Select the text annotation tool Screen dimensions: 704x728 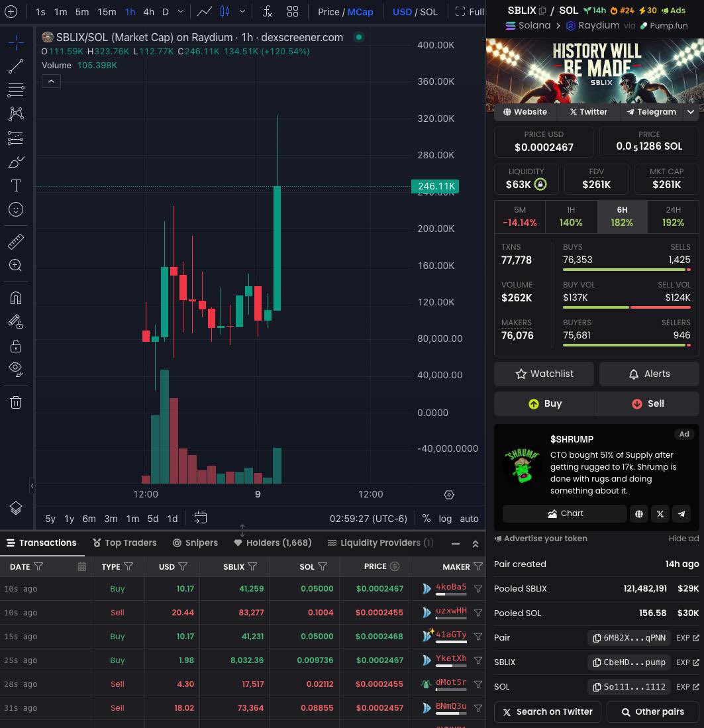point(16,185)
